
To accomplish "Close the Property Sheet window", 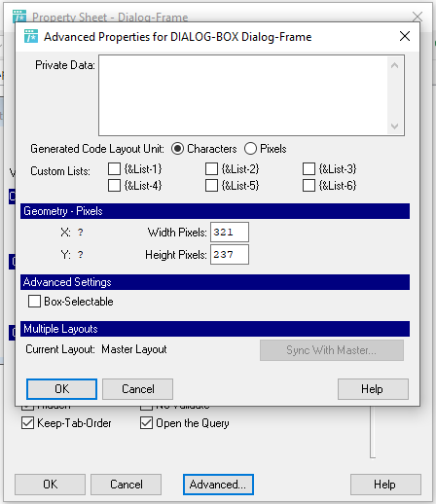I will coord(418,17).
